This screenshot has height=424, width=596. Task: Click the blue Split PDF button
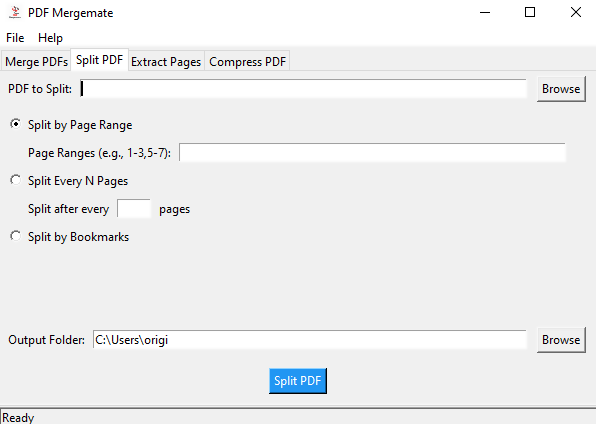point(298,381)
